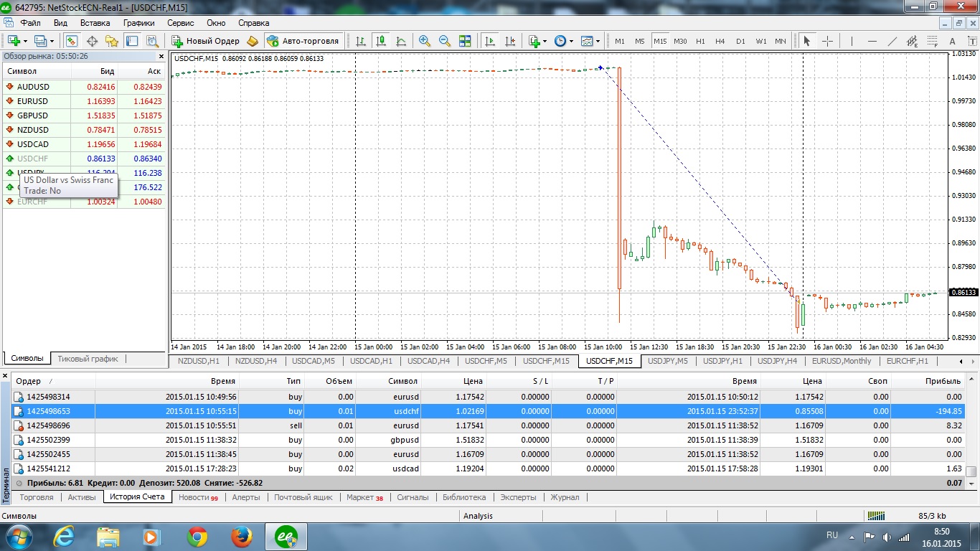Launch MetaEditor via yellow book icon
Image resolution: width=980 pixels, height=551 pixels.
(x=253, y=41)
